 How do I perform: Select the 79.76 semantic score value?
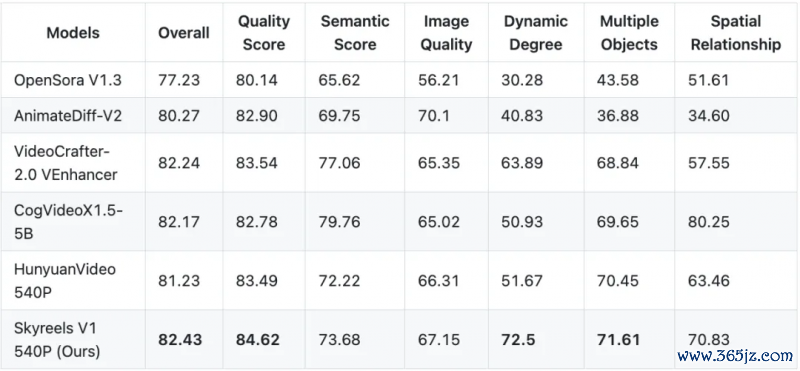(339, 222)
